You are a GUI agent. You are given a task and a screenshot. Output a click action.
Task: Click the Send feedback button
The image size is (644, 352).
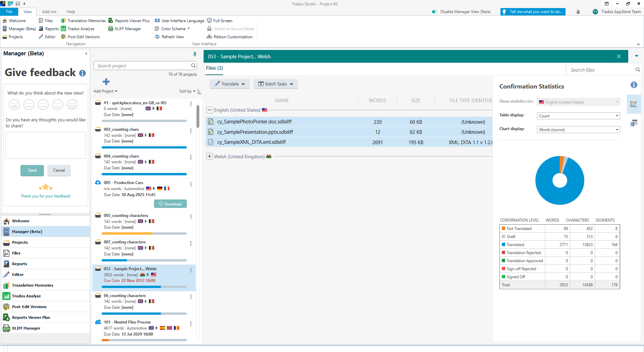pos(32,170)
